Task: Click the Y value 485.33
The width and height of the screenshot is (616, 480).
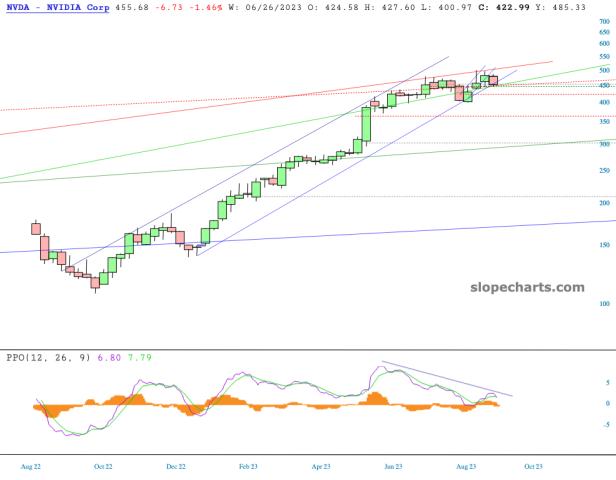Action: pyautogui.click(x=569, y=7)
